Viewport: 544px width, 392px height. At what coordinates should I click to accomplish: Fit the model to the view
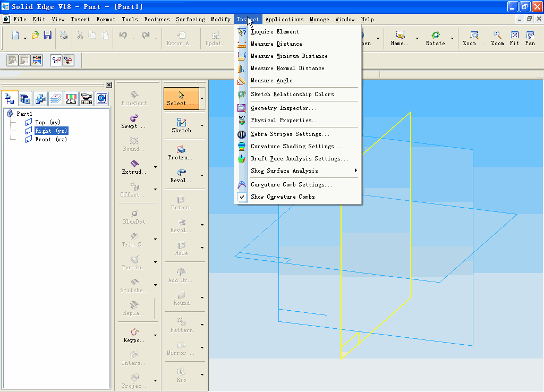514,38
